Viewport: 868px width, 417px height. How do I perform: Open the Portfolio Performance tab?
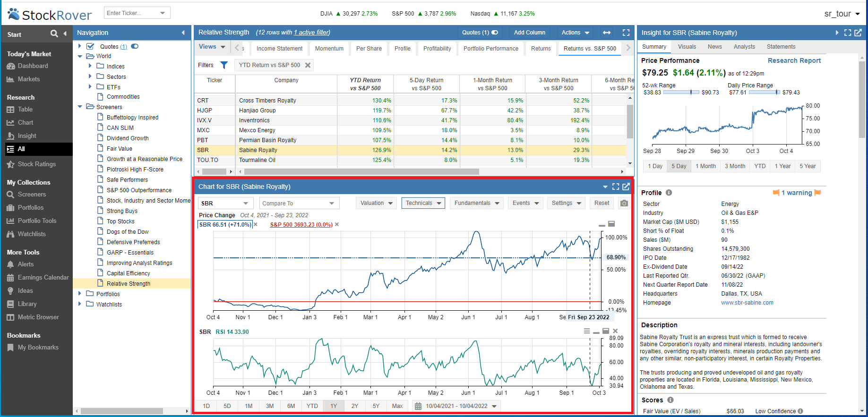click(x=491, y=49)
